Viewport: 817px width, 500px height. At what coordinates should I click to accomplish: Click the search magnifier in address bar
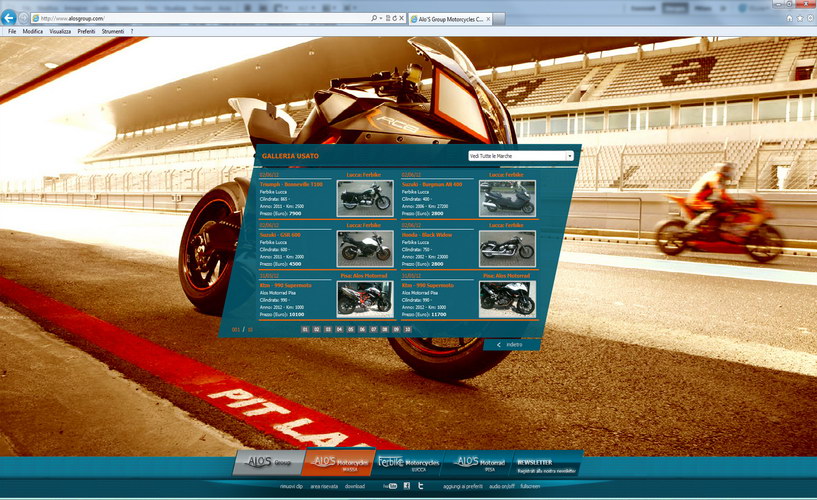pos(374,18)
